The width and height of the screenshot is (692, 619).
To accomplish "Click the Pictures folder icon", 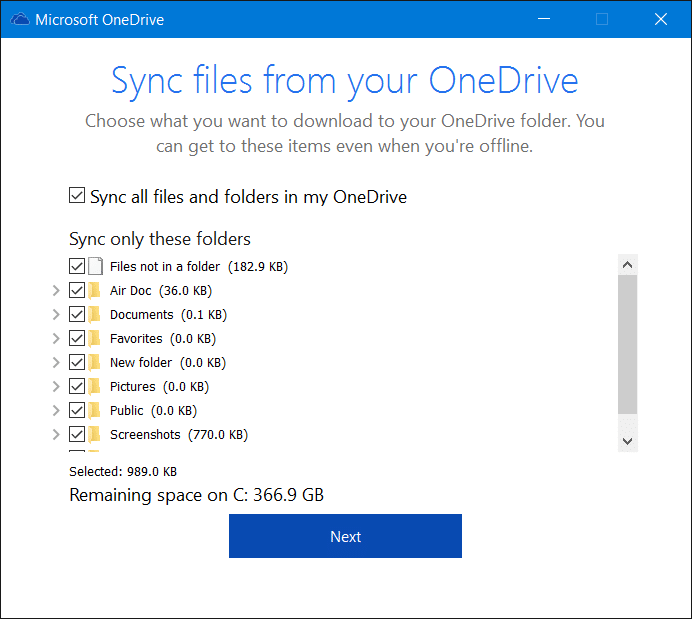I will point(94,386).
